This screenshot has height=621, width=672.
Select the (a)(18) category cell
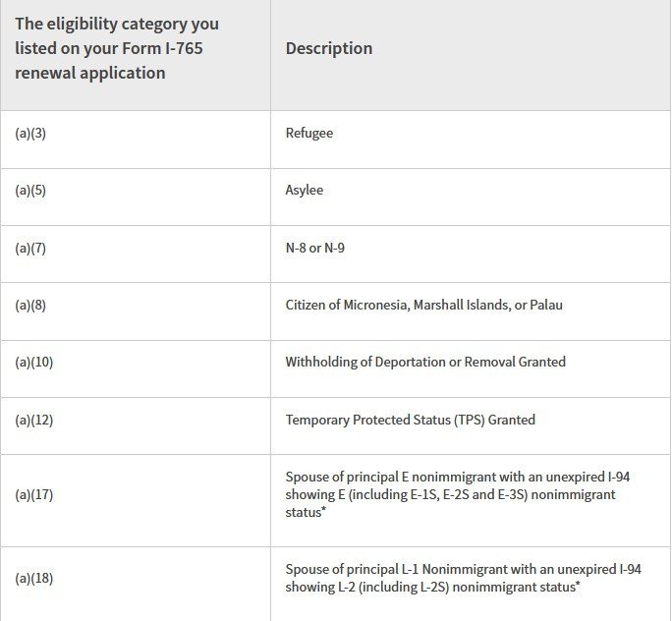pyautogui.click(x=34, y=578)
